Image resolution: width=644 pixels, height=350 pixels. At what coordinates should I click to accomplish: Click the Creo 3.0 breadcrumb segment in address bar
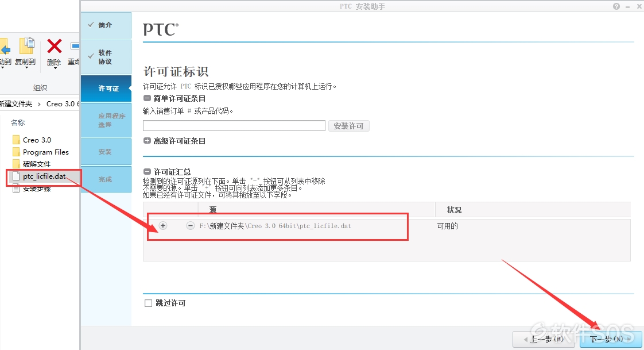63,104
